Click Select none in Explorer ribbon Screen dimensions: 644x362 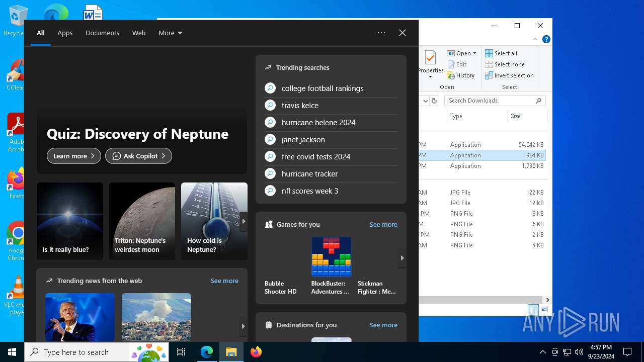(x=505, y=64)
